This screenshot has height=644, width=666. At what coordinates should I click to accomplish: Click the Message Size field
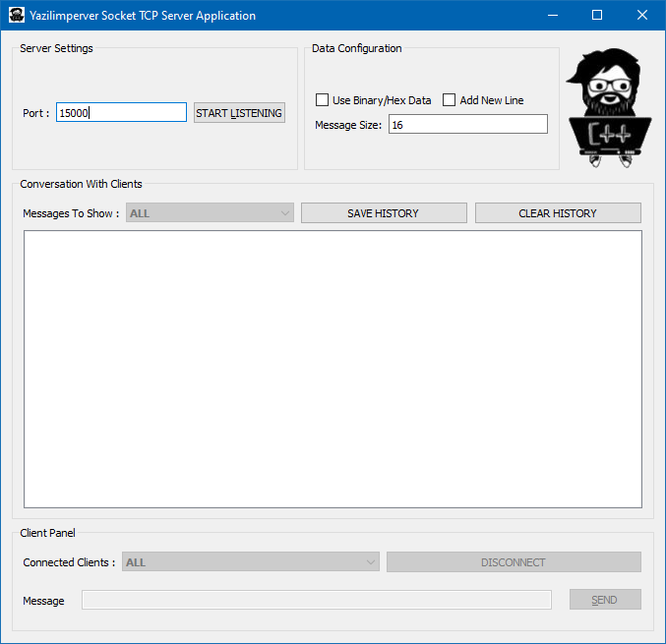[x=468, y=125]
